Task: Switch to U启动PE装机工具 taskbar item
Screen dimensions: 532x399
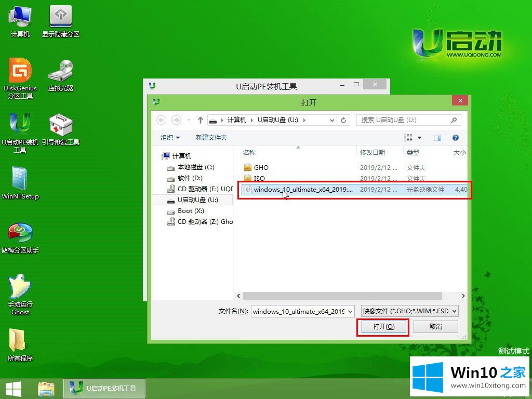Action: (104, 389)
